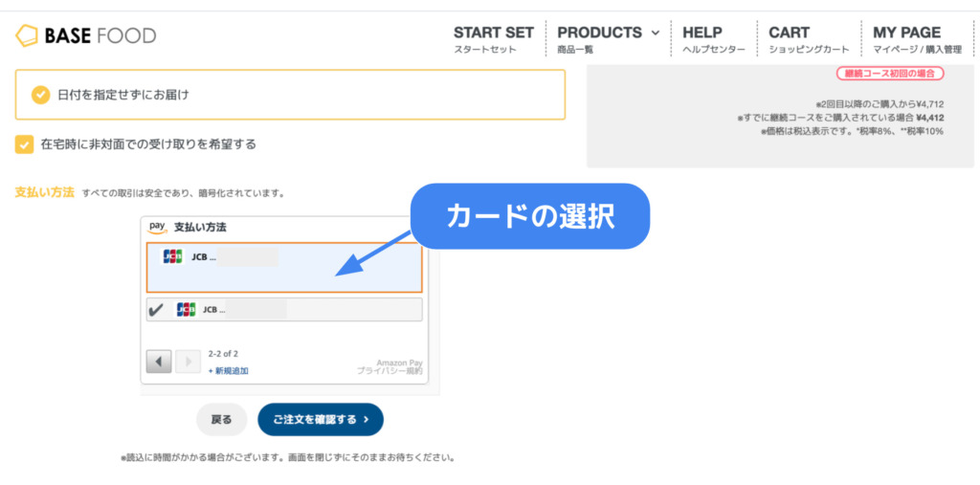
Task: Click the checkmark beside second JCB card
Action: click(x=156, y=309)
